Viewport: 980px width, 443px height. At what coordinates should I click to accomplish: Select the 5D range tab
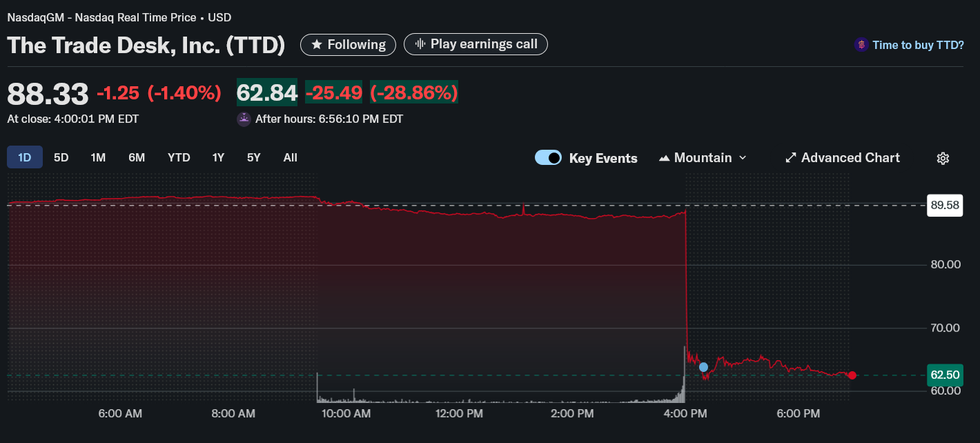point(61,157)
